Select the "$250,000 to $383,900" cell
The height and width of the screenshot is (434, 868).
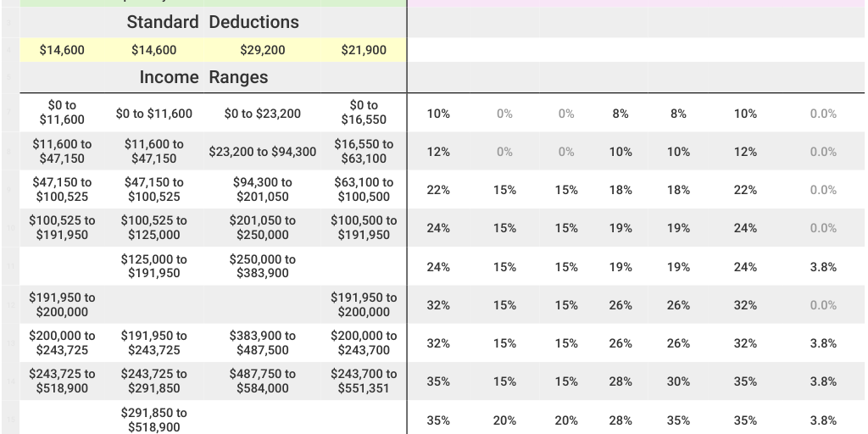(263, 266)
